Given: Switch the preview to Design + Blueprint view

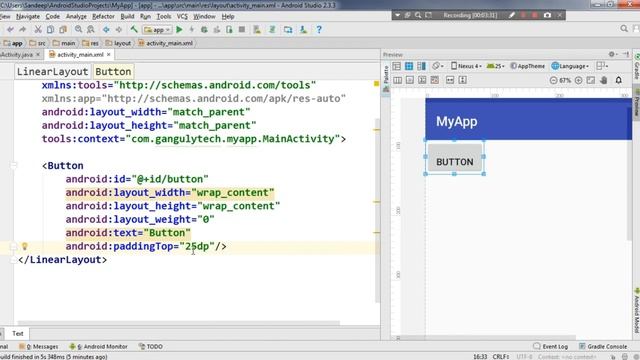Looking at the screenshot, I should [x=421, y=66].
